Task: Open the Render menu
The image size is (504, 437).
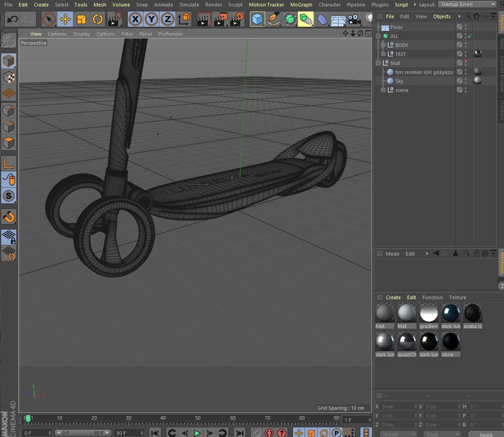Action: coord(214,4)
